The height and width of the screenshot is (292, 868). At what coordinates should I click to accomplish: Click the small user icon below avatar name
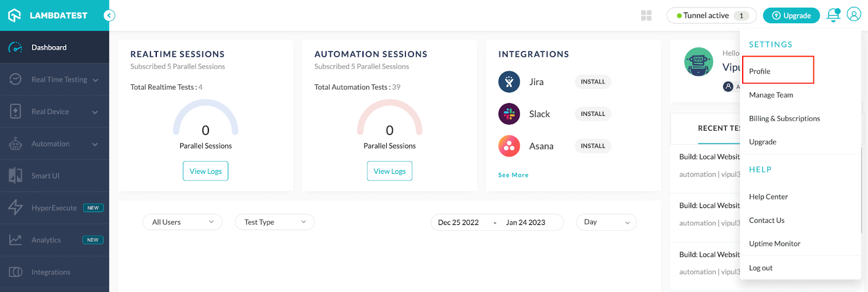[x=728, y=86]
